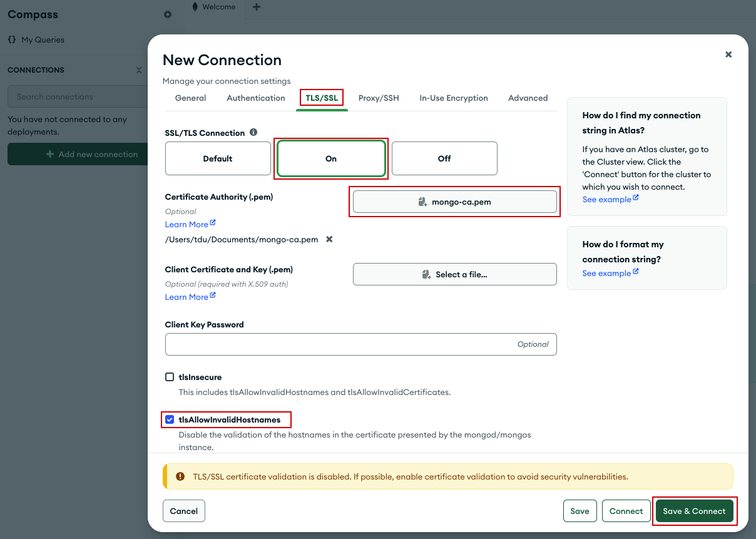Screen dimensions: 756x539
Task: Enable the tlsInsecure checkbox
Action: point(169,376)
